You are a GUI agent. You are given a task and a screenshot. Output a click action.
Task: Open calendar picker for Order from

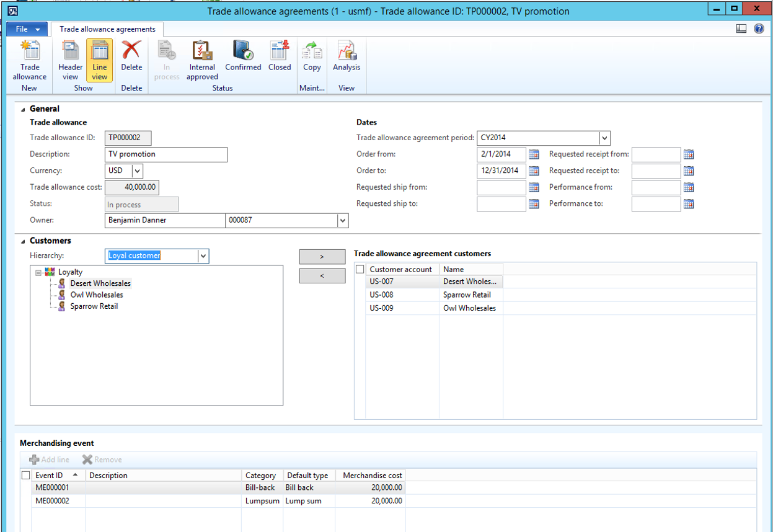[534, 154]
